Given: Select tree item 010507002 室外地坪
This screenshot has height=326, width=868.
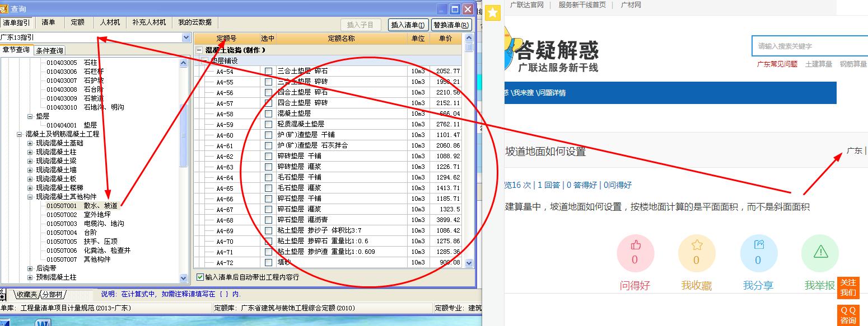Looking at the screenshot, I should click(78, 215).
